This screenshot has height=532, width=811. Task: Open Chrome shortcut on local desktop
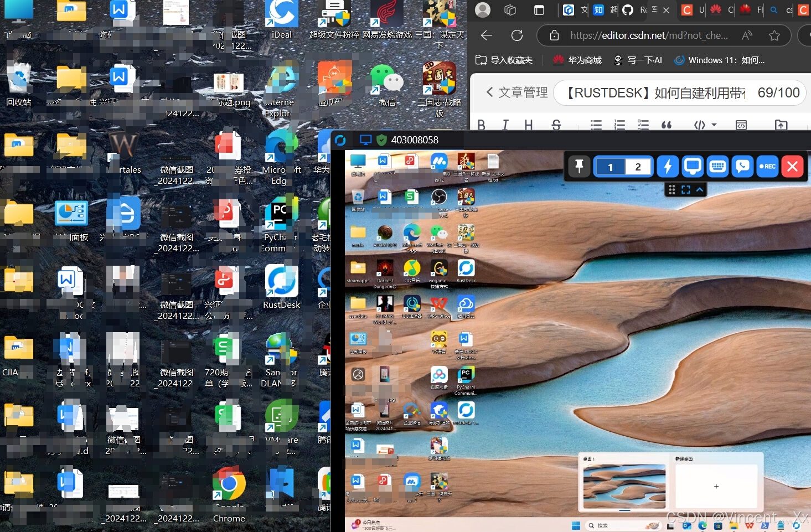pos(229,494)
